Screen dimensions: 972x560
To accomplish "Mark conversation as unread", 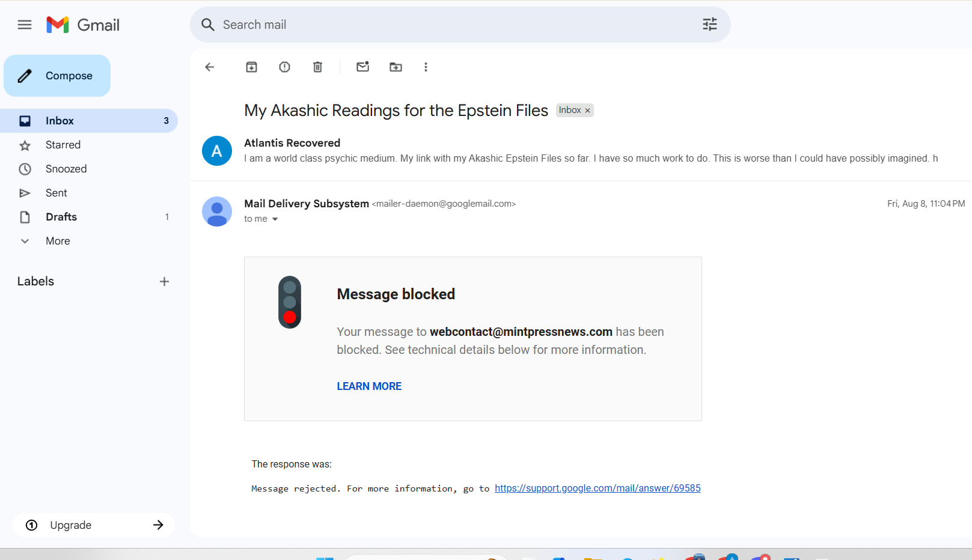I will point(362,67).
